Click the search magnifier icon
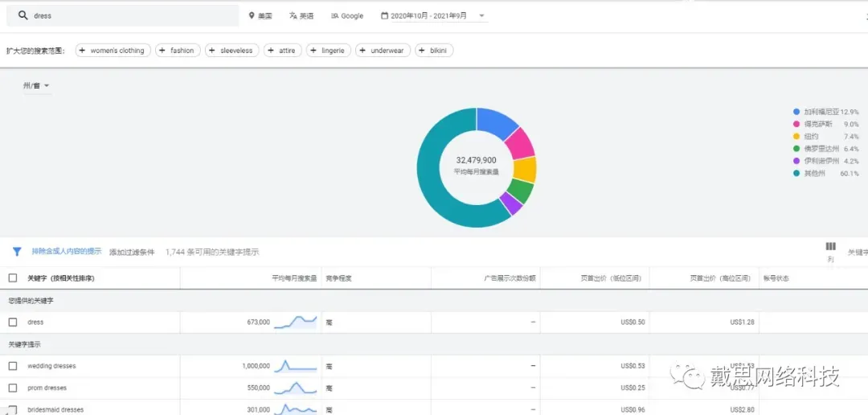Screen dimensions: 868x415 tap(23, 15)
